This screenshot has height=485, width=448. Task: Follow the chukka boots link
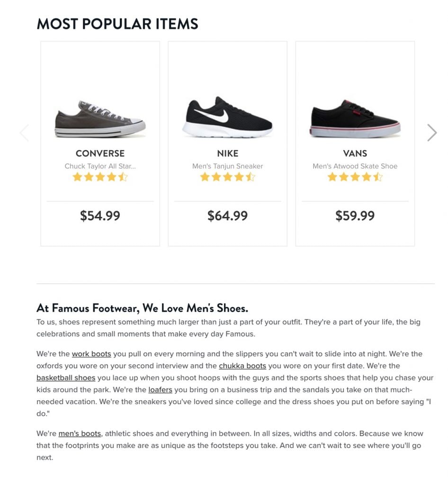[242, 366]
